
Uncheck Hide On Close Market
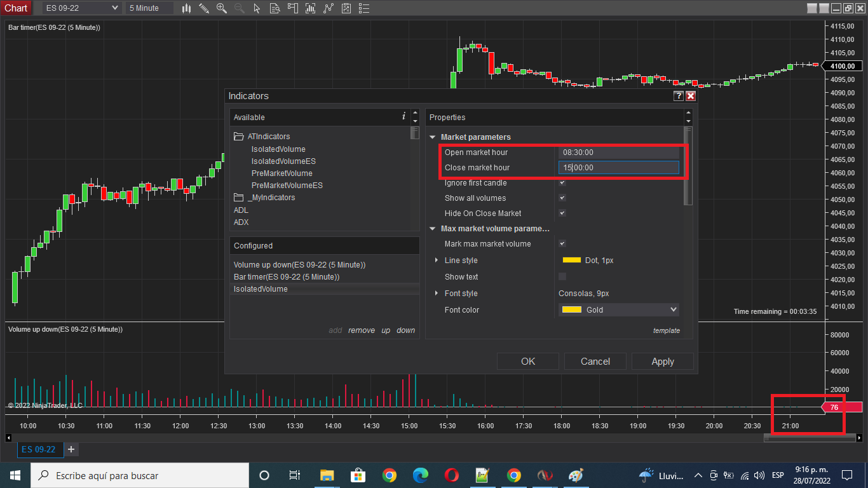coord(562,213)
